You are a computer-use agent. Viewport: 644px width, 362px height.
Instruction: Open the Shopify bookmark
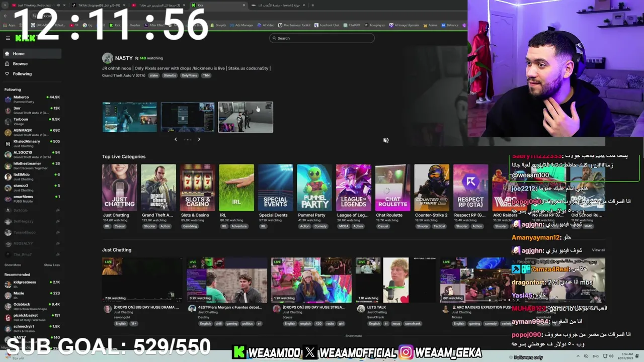(218, 25)
